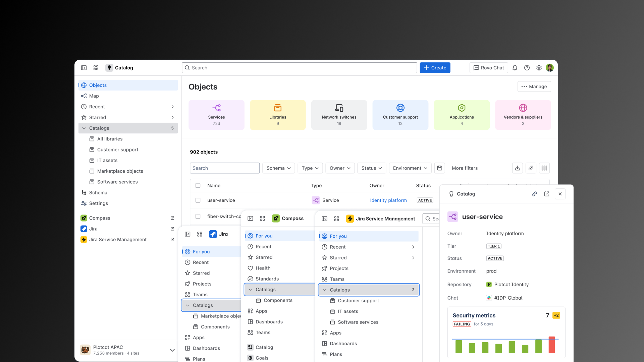Open the settings gear in top bar
Image resolution: width=644 pixels, height=362 pixels.
[539, 68]
